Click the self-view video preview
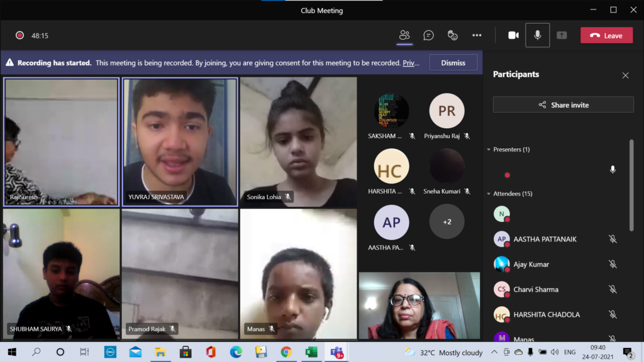 (x=419, y=306)
